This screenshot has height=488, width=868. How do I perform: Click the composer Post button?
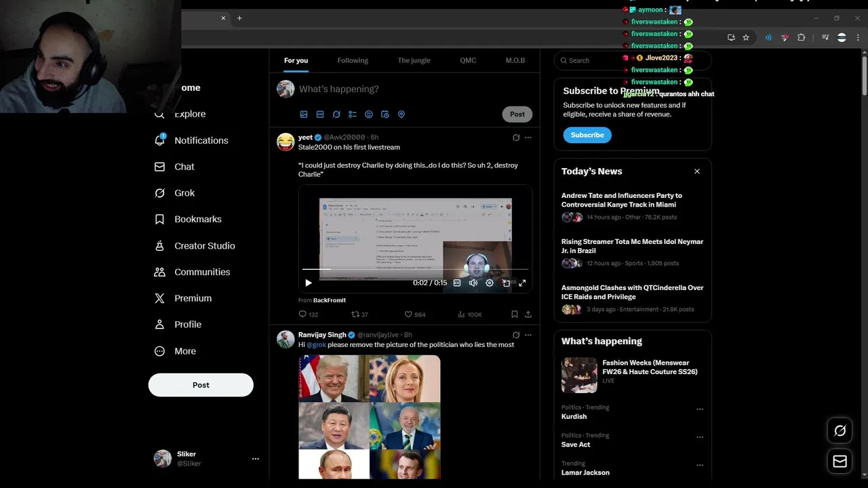coord(517,115)
